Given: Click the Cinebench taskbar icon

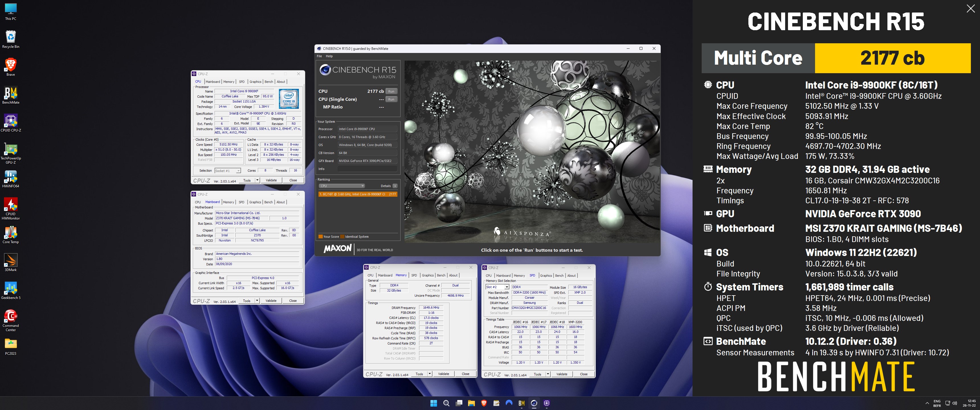Looking at the screenshot, I should [x=534, y=403].
